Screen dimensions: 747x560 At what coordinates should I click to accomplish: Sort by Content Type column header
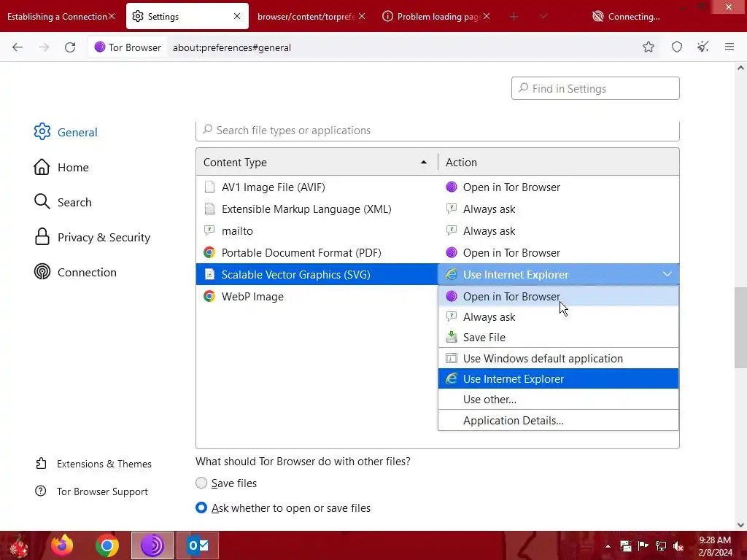coord(317,162)
